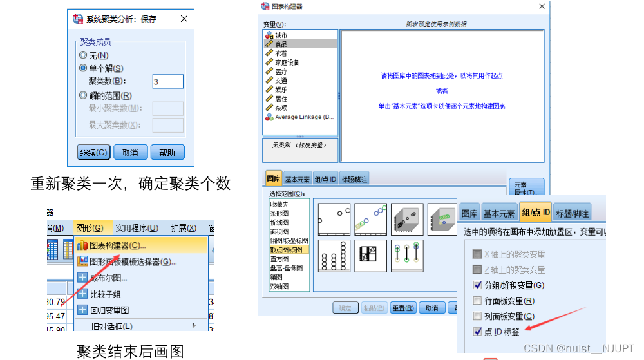Image resolution: width=644 pixels, height=360 pixels.
Task: Pick the simple 3-D scatter cube thumbnail
Action: click(407, 219)
